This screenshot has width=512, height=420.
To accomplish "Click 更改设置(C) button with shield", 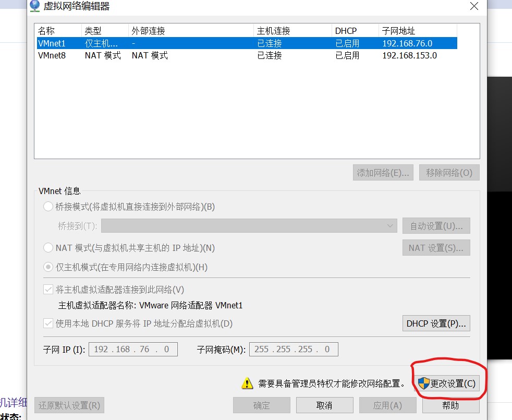I will [x=447, y=383].
